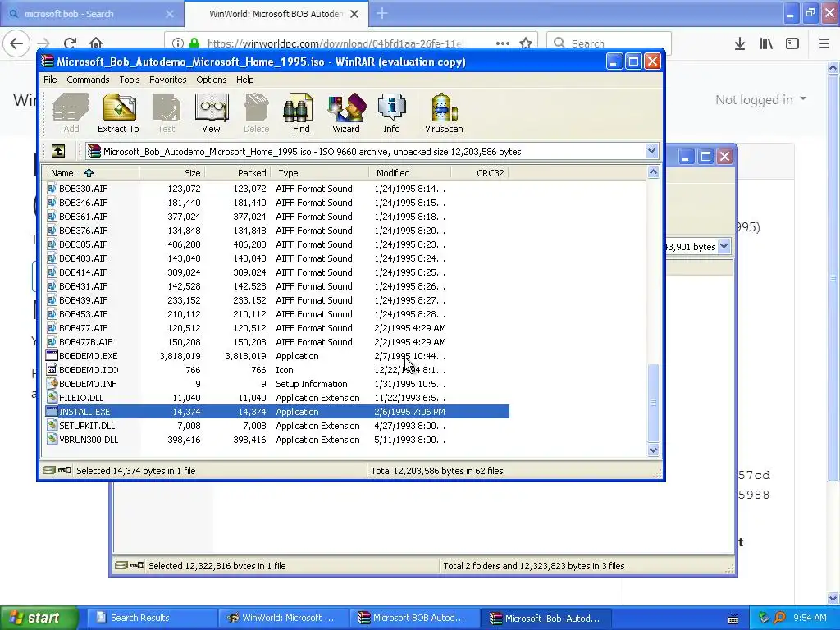Run VirusScan from the WinRAR toolbar
This screenshot has width=840, height=630.
tap(444, 113)
